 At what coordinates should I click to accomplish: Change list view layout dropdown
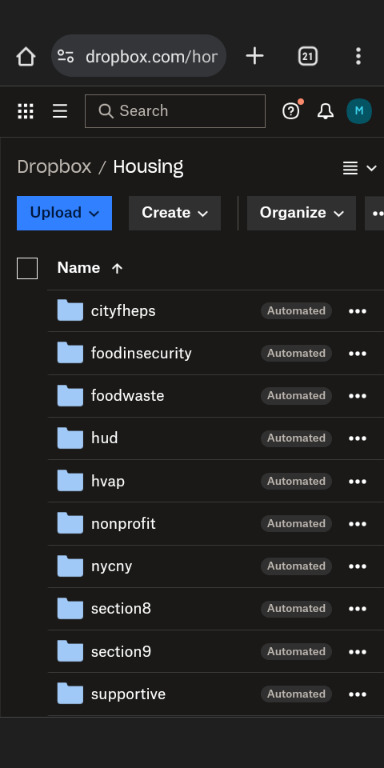(360, 168)
